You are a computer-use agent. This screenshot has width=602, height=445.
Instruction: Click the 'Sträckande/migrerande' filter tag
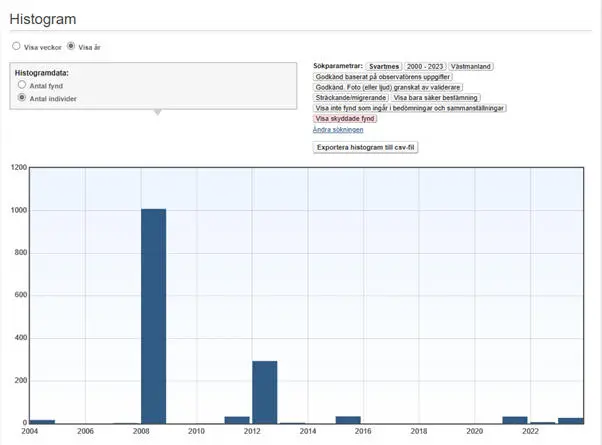click(350, 98)
